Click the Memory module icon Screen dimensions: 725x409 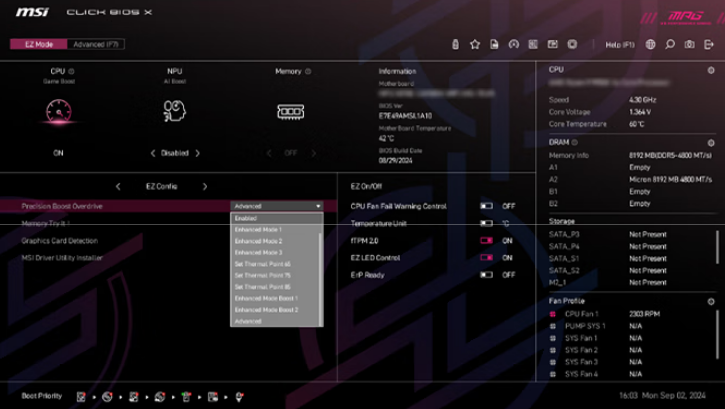pos(290,112)
